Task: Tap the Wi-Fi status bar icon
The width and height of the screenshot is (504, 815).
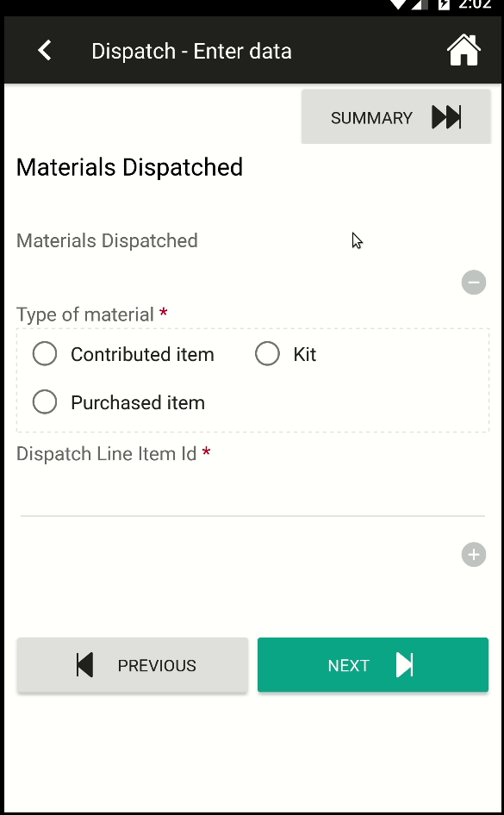Action: [x=398, y=4]
